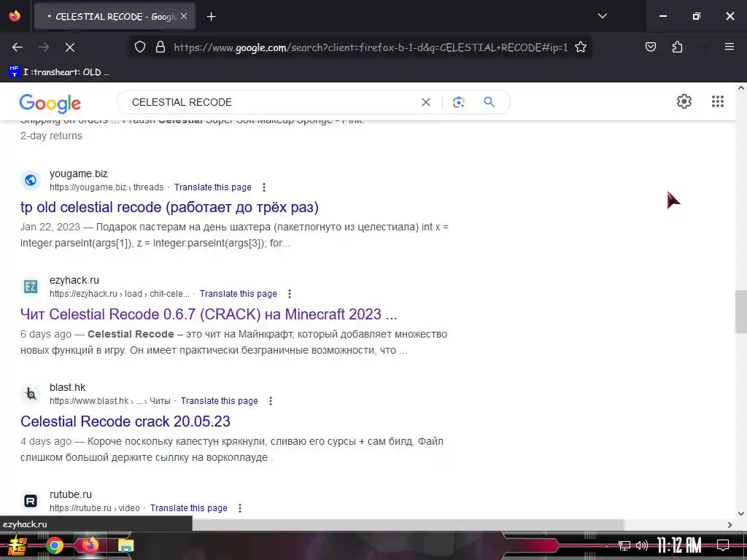
Task: Click the site security padlock icon
Action: (160, 47)
